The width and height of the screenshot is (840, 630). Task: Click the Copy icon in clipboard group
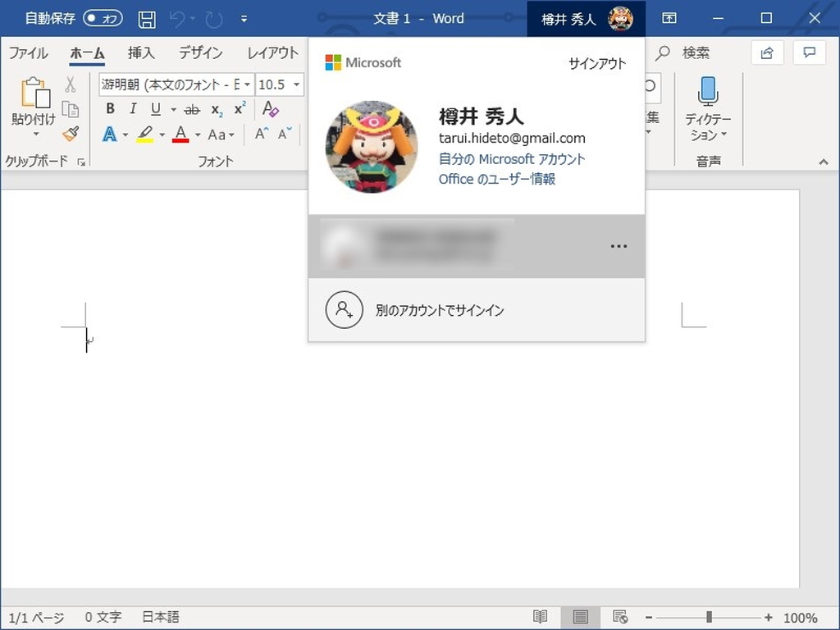click(71, 108)
